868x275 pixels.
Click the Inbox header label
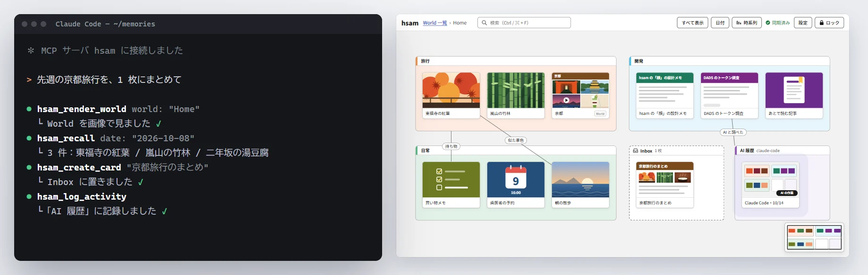coord(646,151)
